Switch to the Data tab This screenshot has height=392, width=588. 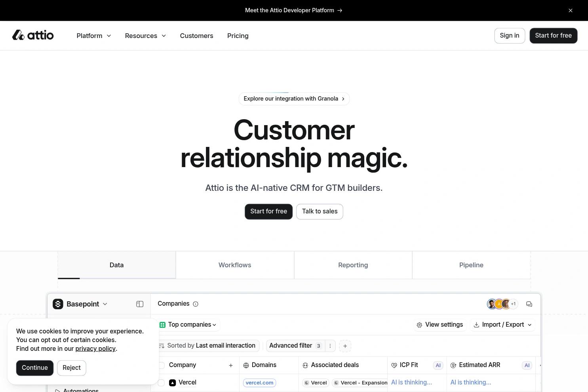117,265
